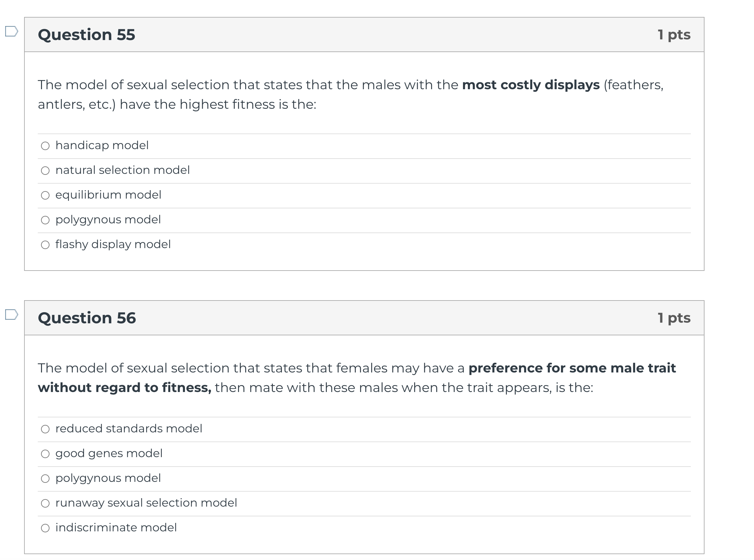Click the Question 56 heading
The height and width of the screenshot is (560, 754).
87,318
